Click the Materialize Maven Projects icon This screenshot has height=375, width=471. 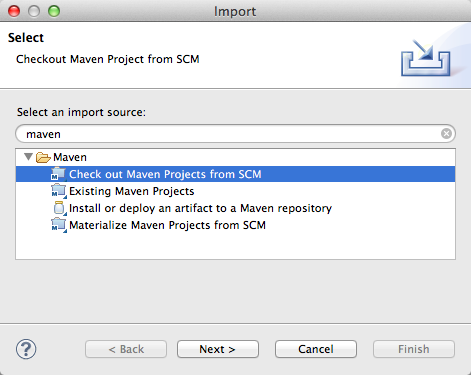59,225
